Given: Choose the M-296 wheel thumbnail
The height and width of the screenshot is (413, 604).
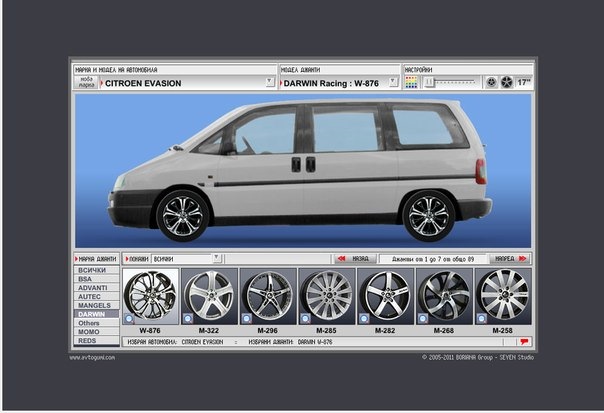Looking at the screenshot, I should (x=268, y=296).
